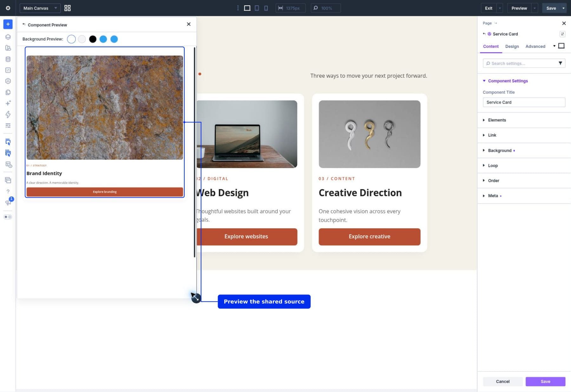Open the layout preview eye icon

pyautogui.click(x=9, y=164)
